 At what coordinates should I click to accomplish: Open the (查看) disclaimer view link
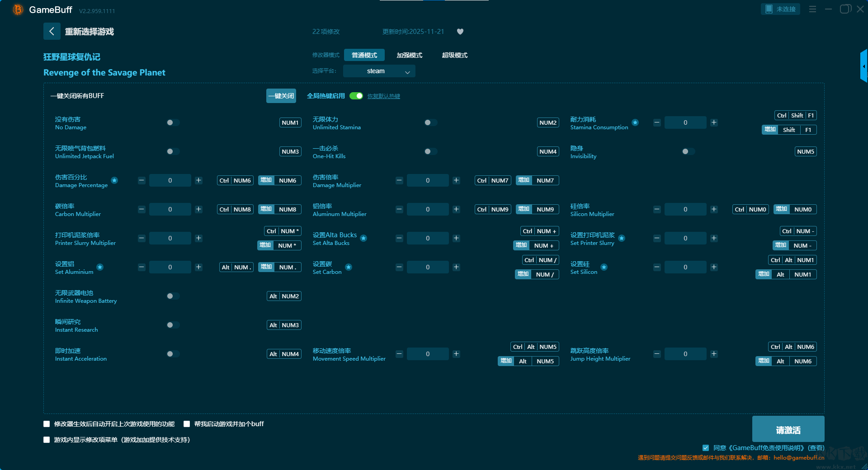coord(816,448)
